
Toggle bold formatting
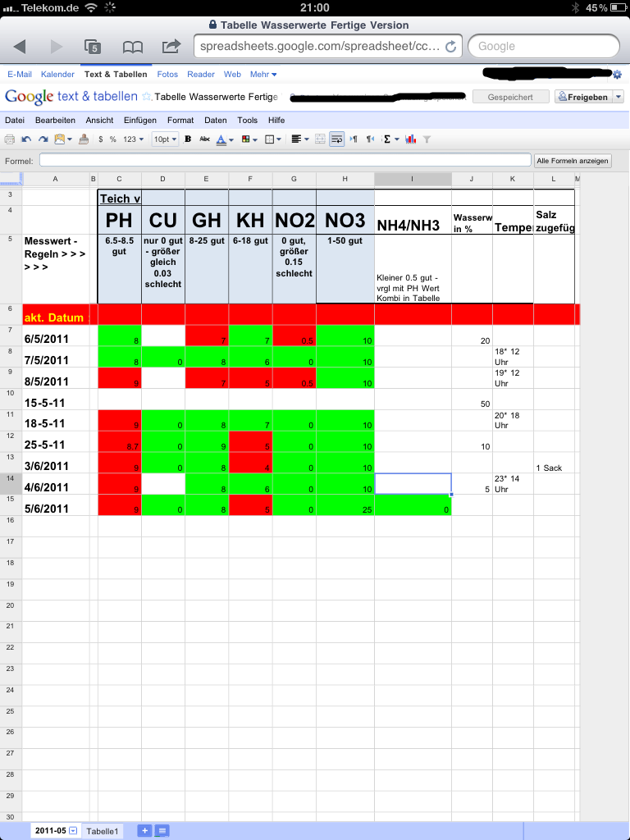coord(188,139)
